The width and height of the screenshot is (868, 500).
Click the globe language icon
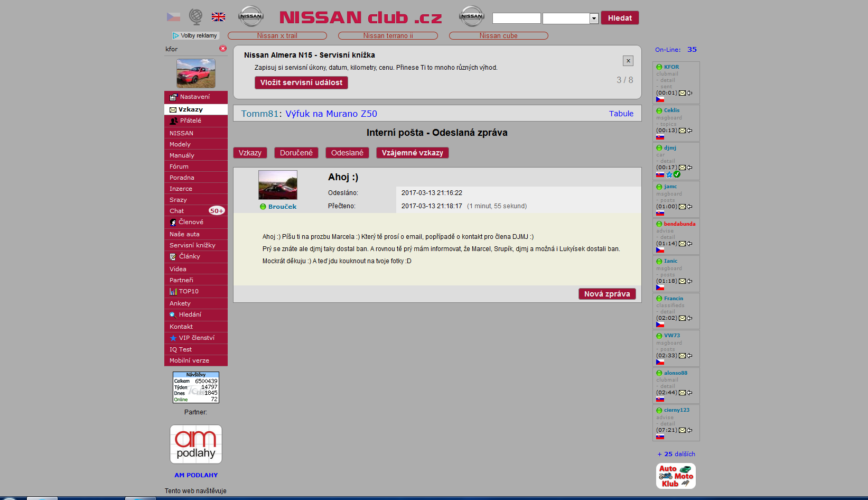coord(195,17)
